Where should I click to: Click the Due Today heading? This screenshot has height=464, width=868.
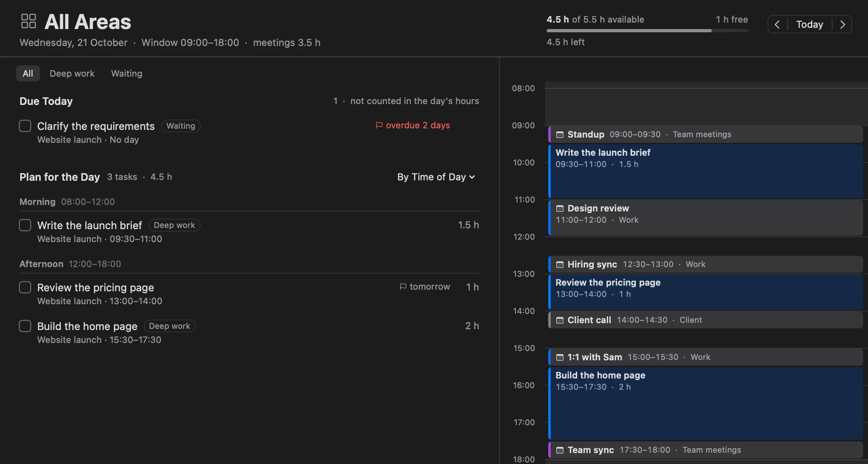46,101
